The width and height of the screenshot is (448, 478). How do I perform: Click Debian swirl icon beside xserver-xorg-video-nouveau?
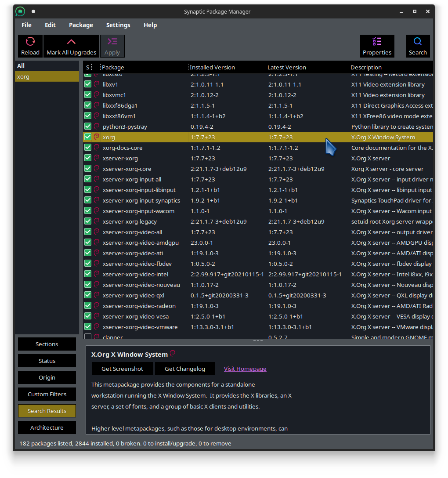[x=97, y=285]
